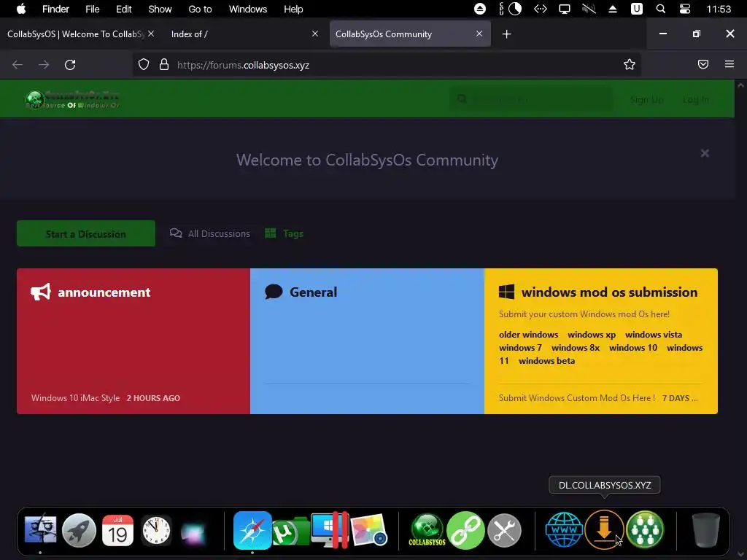
Task: Open the browser hamburger menu
Action: click(729, 64)
